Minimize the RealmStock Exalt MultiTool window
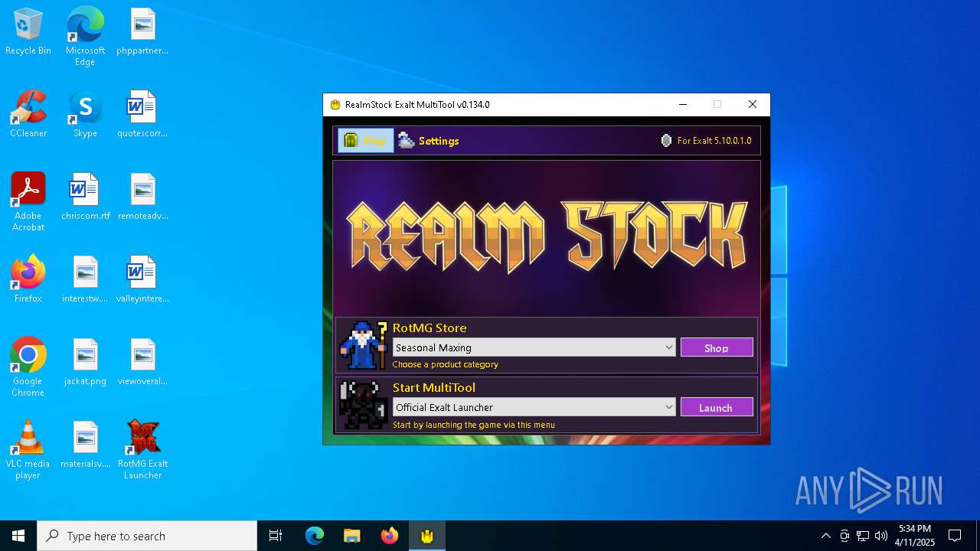This screenshot has height=551, width=980. coord(682,105)
